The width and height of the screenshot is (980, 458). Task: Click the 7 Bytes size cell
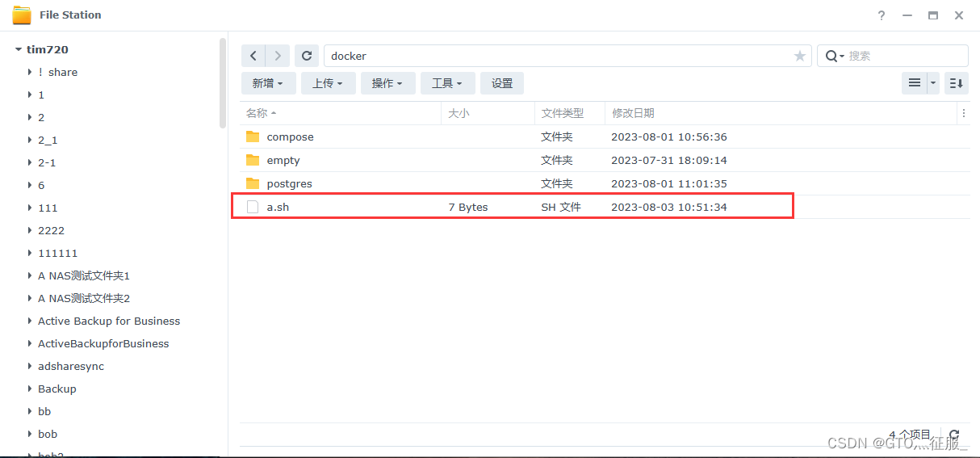click(x=468, y=208)
